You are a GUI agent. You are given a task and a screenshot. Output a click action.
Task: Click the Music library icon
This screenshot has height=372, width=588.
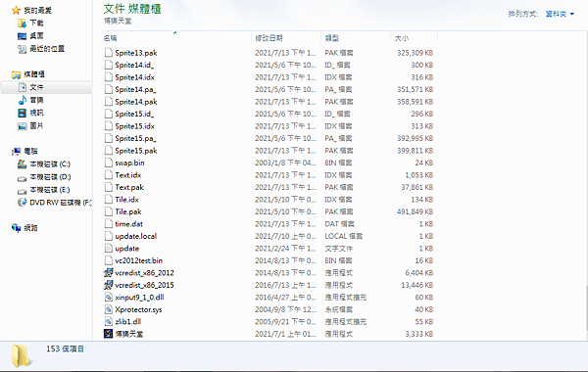click(x=23, y=100)
